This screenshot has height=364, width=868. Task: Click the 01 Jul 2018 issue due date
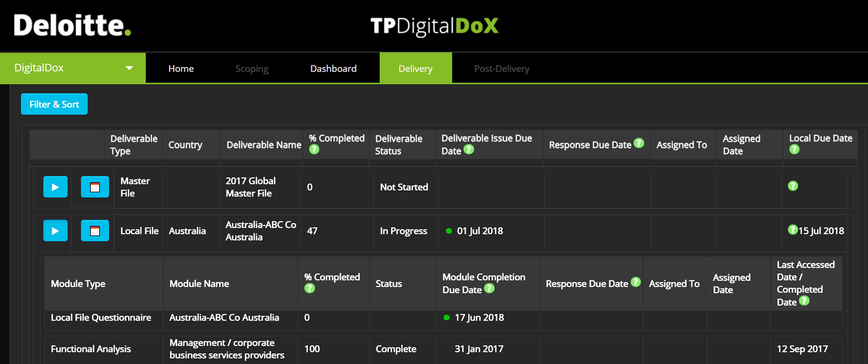pos(480,231)
